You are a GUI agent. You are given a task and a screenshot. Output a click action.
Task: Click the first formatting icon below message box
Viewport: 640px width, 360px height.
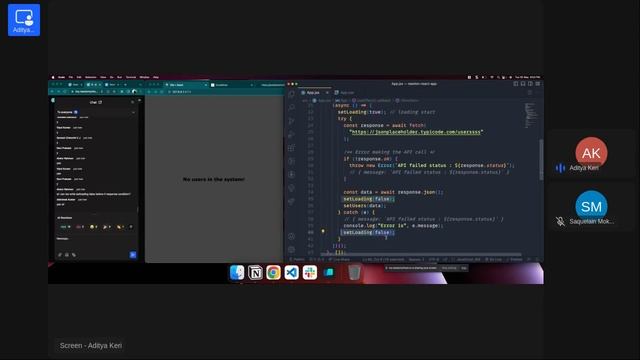click(60, 255)
